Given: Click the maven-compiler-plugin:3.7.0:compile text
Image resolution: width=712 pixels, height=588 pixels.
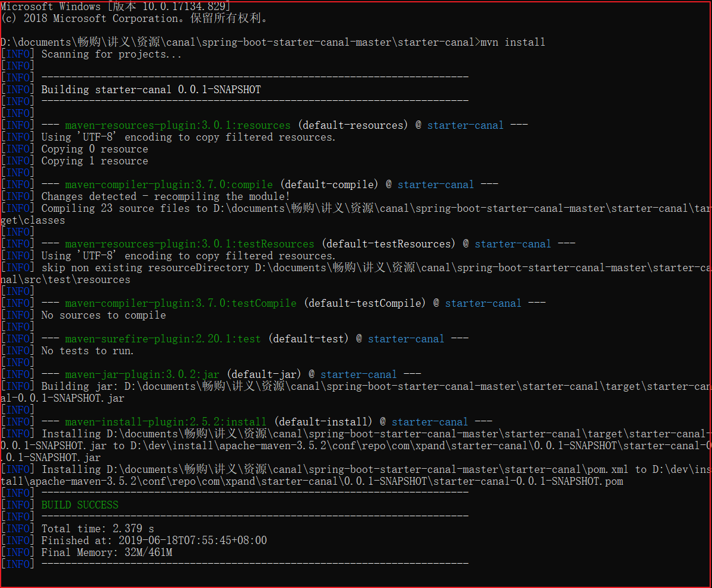Looking at the screenshot, I should coord(169,185).
